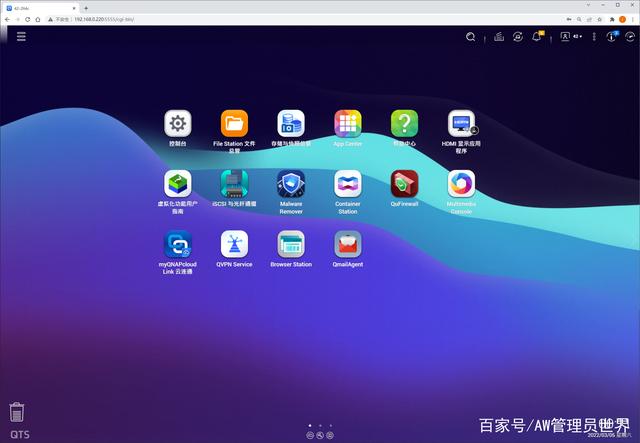The image size is (640, 443).
Task: Open background tasks icon in top bar
Action: 499,37
